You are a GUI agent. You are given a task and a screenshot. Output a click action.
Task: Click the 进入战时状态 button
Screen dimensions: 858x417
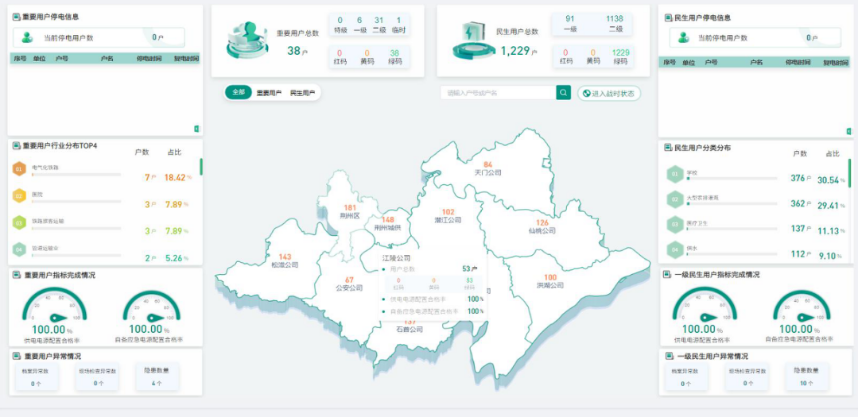[609, 93]
